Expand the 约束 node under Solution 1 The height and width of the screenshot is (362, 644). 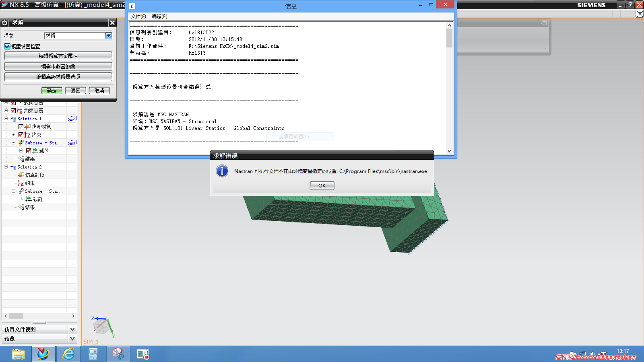(x=14, y=135)
